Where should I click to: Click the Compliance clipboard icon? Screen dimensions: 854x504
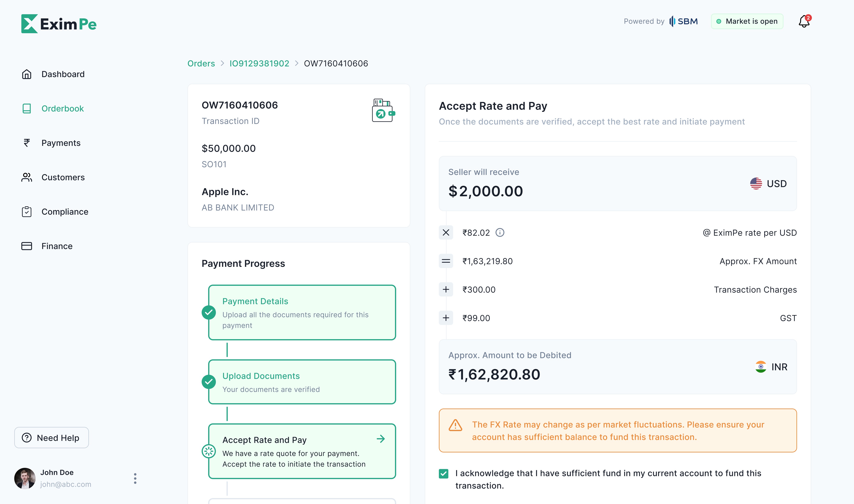click(26, 212)
